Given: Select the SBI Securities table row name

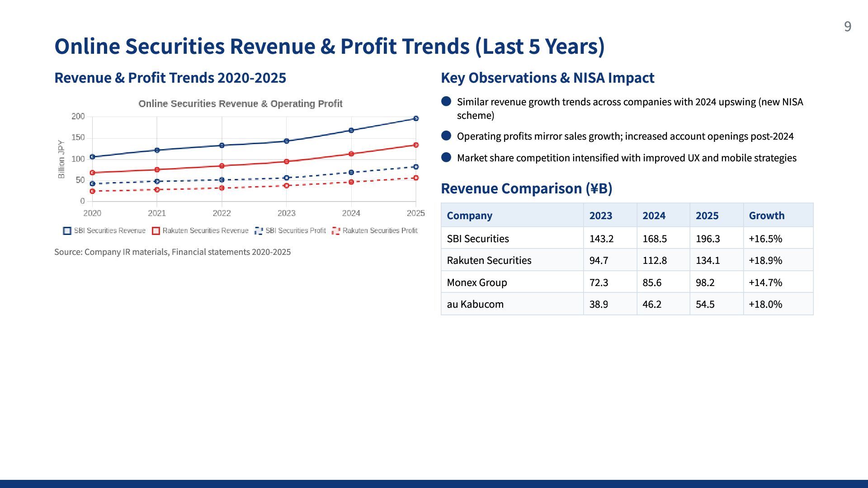Looking at the screenshot, I should point(477,239).
